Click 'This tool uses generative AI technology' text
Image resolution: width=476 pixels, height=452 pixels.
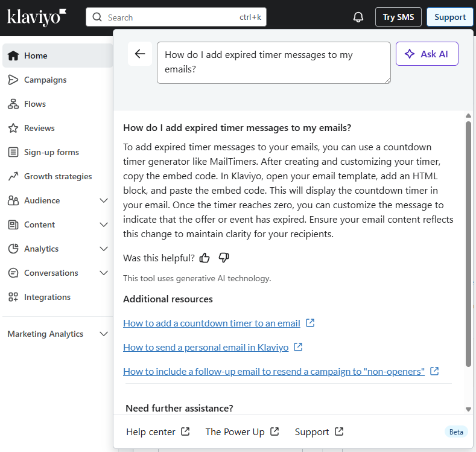(197, 278)
